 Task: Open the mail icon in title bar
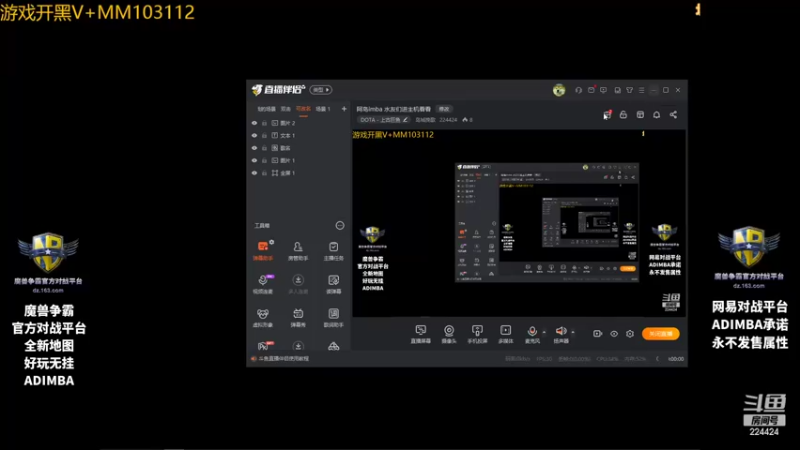point(591,90)
